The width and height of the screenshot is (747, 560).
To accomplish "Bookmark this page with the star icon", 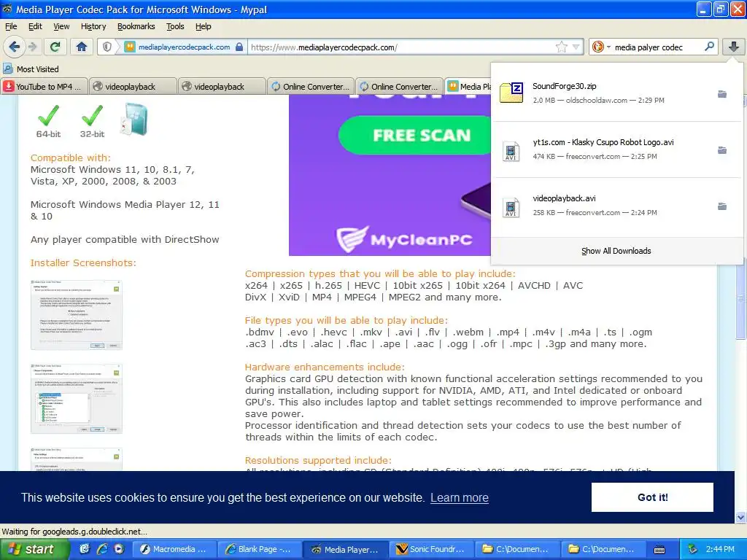I will point(561,47).
